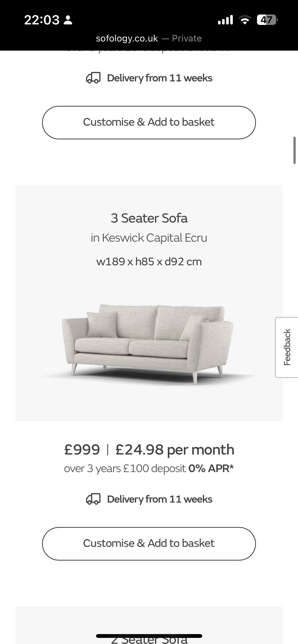Tap the 22:03 clock in the status bar
This screenshot has width=298, height=644.
[x=42, y=20]
